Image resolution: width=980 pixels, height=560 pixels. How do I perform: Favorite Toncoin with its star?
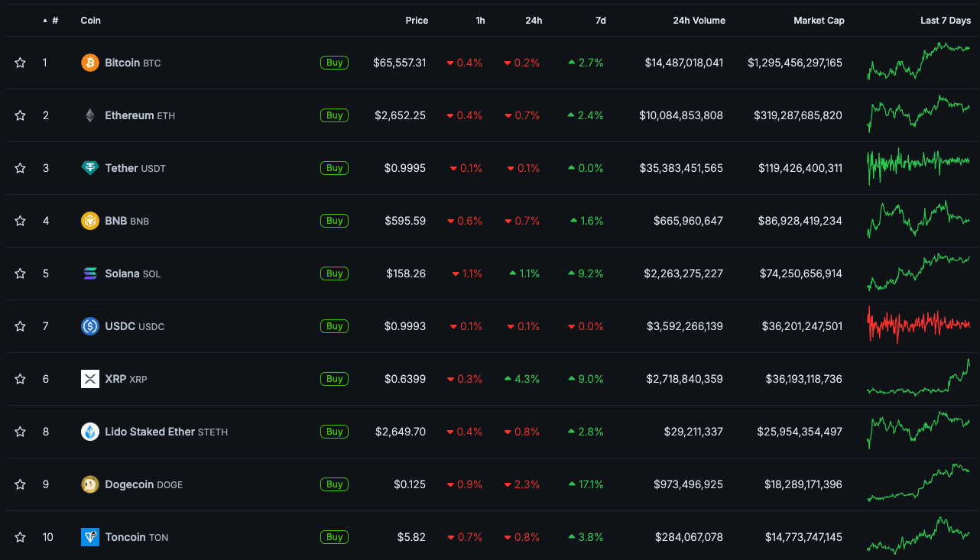[20, 537]
